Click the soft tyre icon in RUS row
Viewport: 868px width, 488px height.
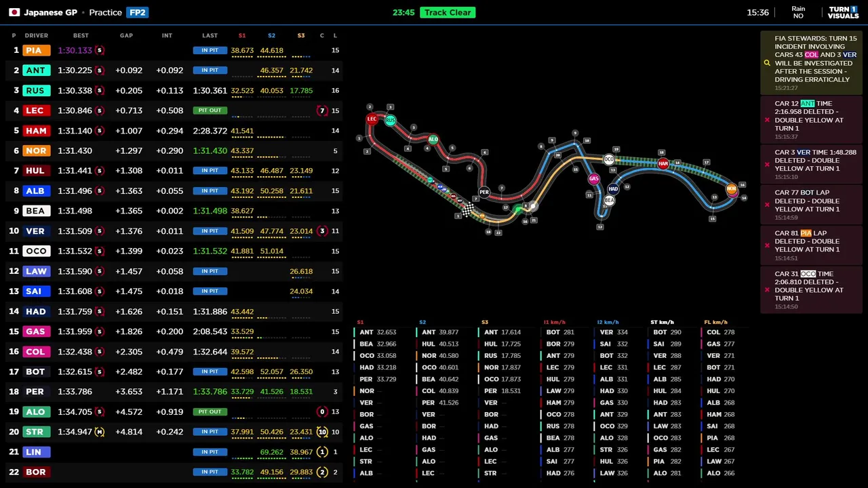(x=99, y=90)
